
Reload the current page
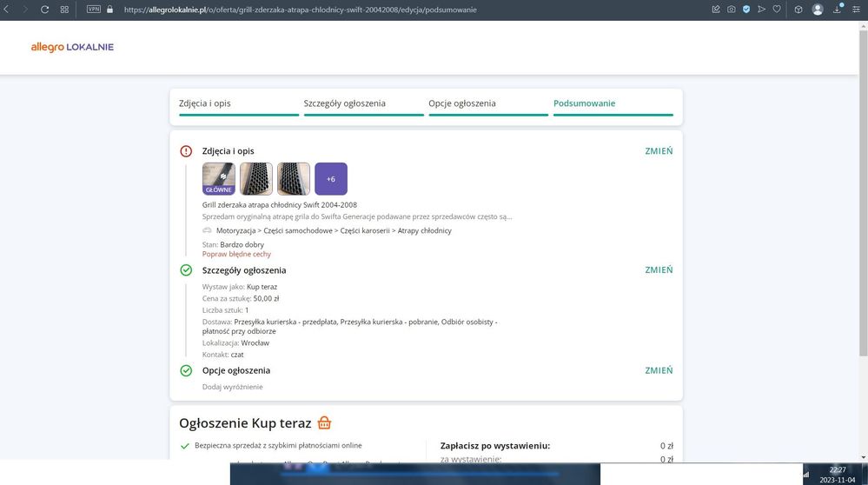45,10
